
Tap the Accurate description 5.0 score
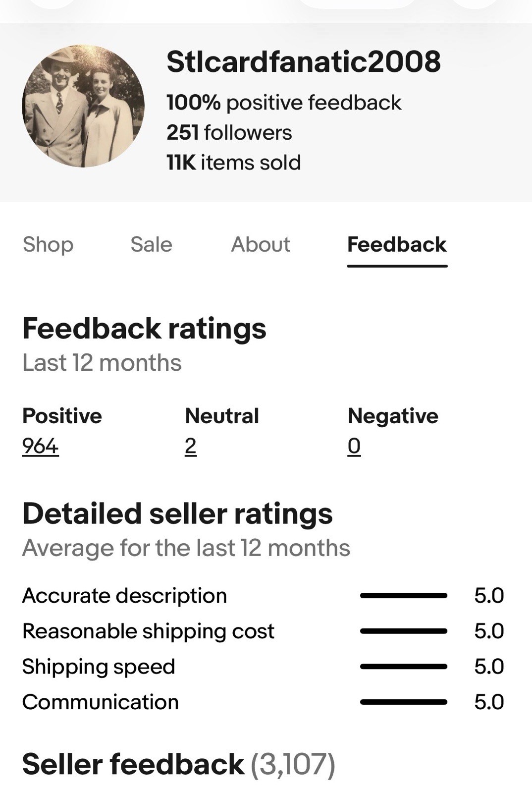point(489,595)
